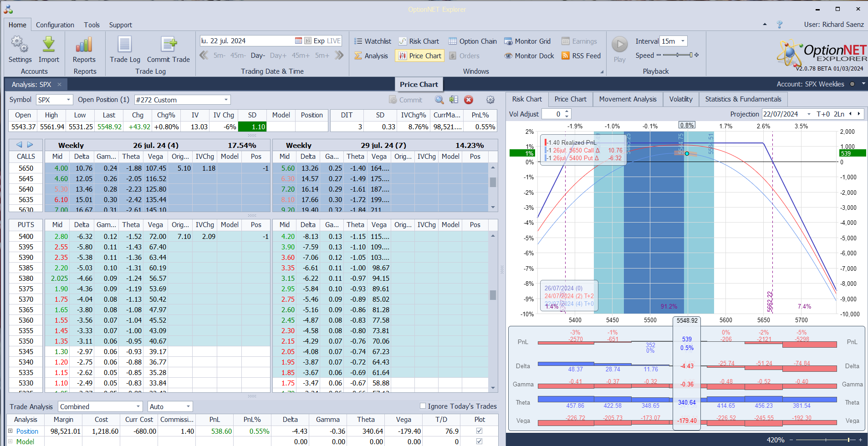Open the Support ribbon tab
Screen dimensions: 868x446
coord(121,25)
